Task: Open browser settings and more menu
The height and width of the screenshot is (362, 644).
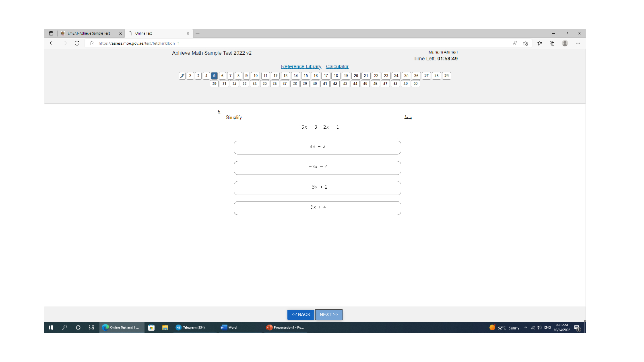Action: (578, 43)
